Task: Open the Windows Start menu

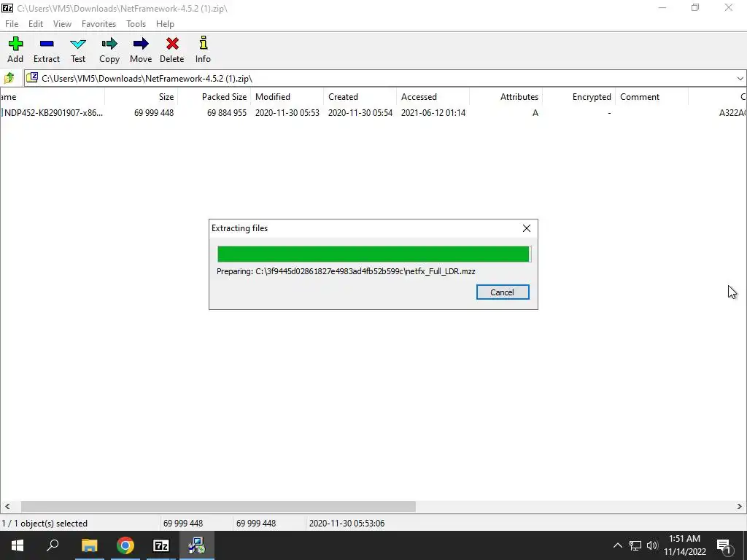Action: click(18, 545)
